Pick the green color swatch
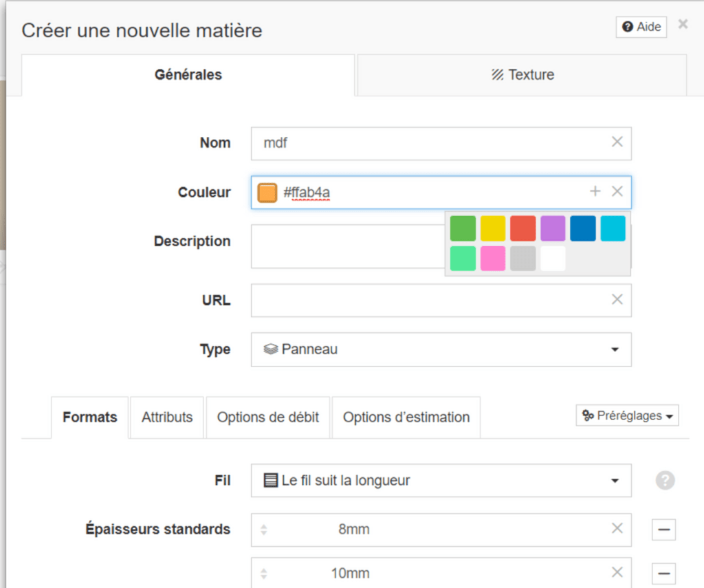 463,228
